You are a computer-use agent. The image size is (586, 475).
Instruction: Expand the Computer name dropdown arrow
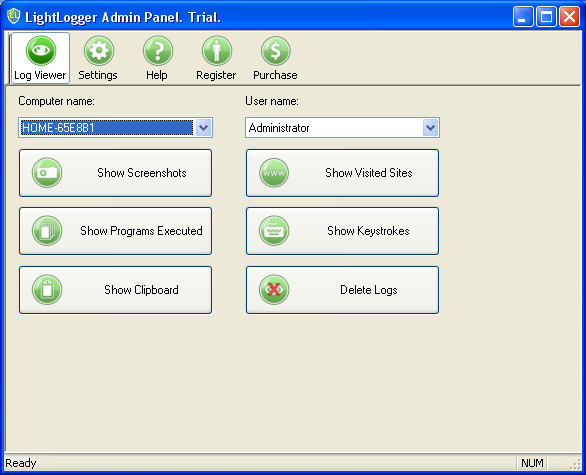click(x=204, y=128)
